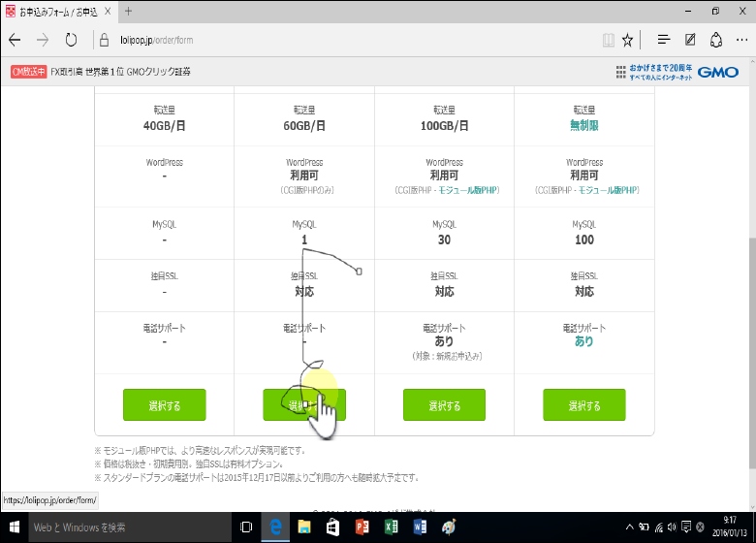Reload the page with the refresh icon
The image size is (756, 543).
pos(71,40)
